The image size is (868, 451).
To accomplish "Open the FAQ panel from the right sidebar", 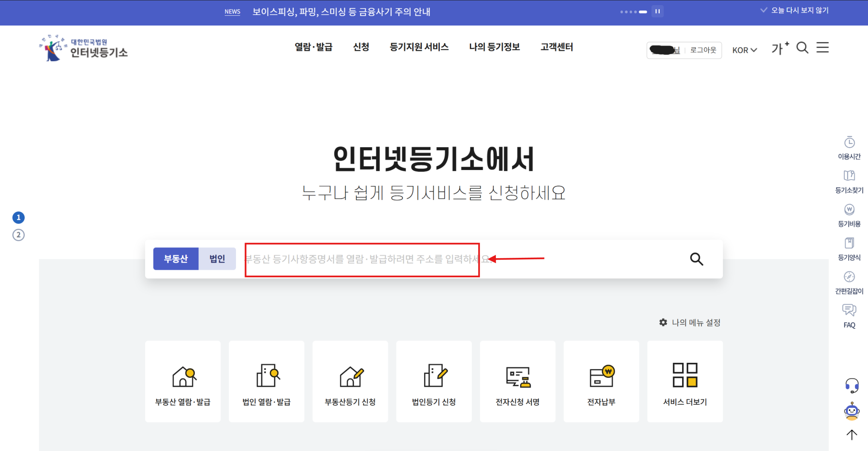I will tap(849, 314).
